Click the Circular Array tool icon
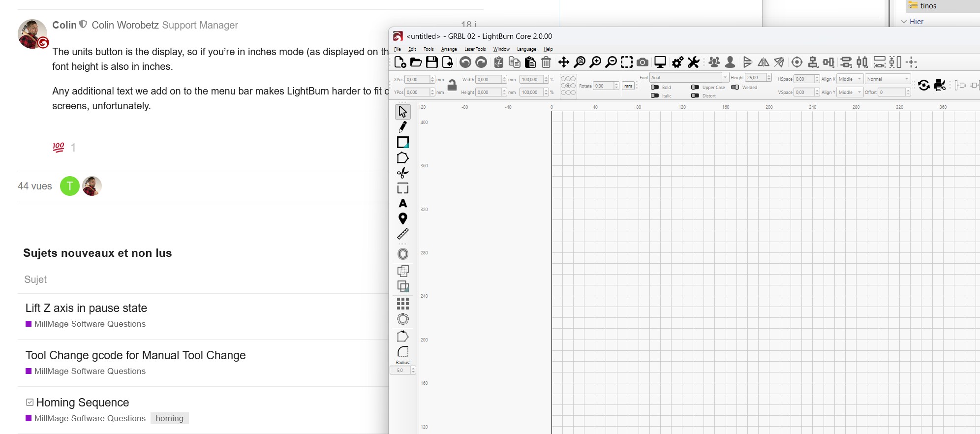 tap(403, 319)
